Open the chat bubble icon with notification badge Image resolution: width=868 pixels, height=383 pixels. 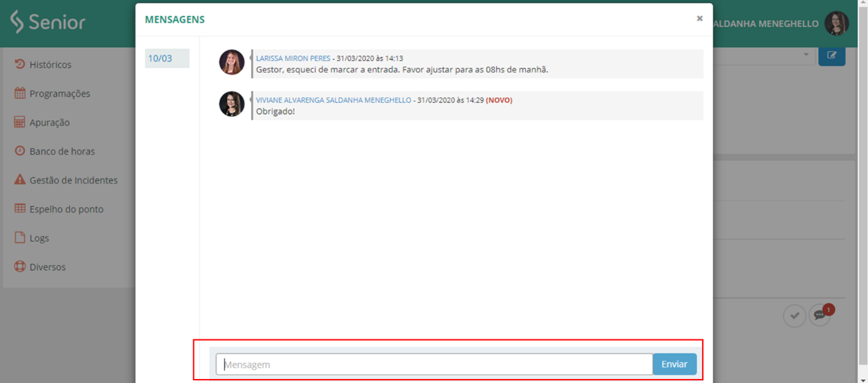[820, 315]
